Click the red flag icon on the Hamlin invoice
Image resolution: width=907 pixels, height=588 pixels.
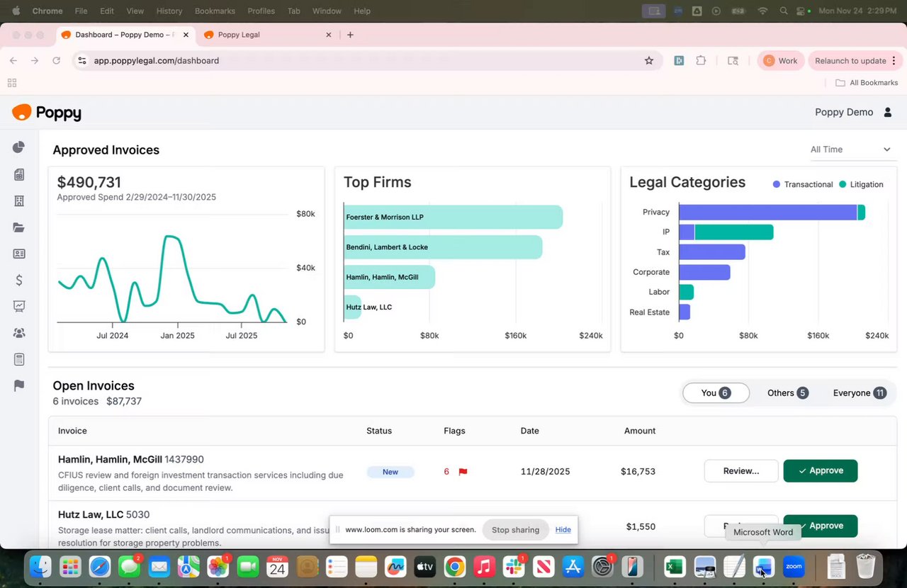[x=463, y=472]
